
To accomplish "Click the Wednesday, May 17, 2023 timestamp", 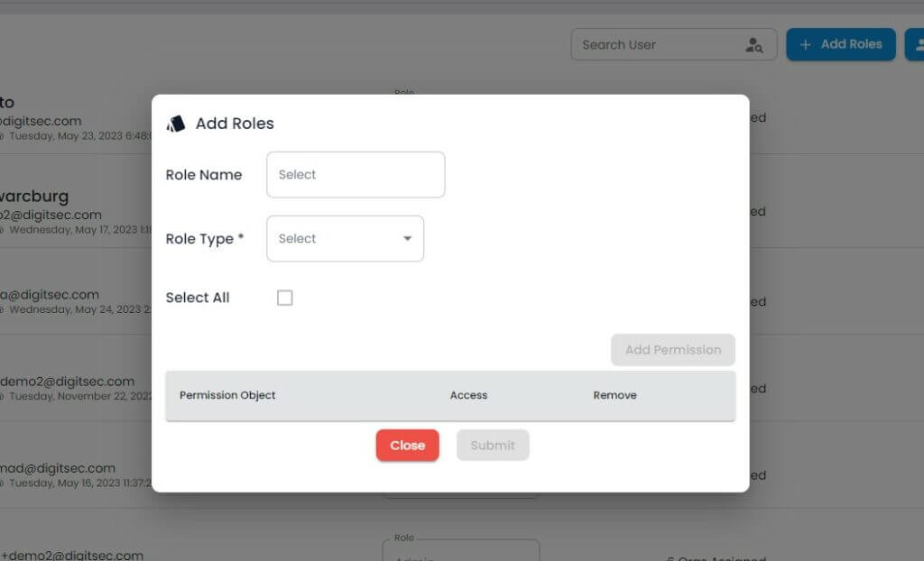I will point(79,230).
